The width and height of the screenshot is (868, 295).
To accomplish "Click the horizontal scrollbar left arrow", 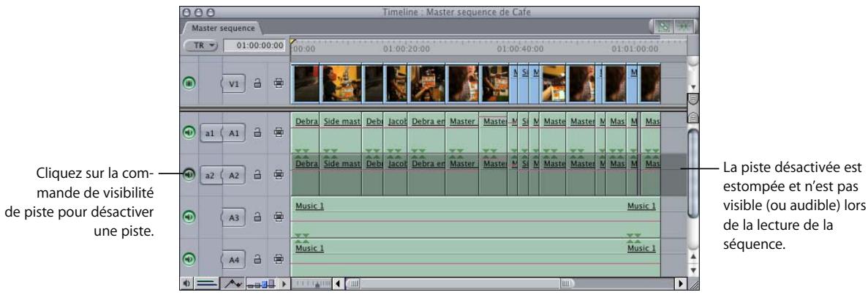I will pyautogui.click(x=338, y=284).
